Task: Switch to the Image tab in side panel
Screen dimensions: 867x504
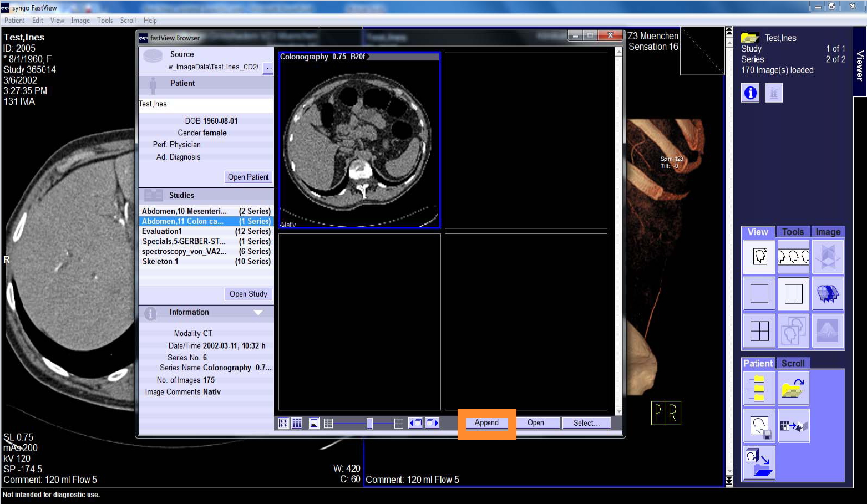Action: point(828,232)
